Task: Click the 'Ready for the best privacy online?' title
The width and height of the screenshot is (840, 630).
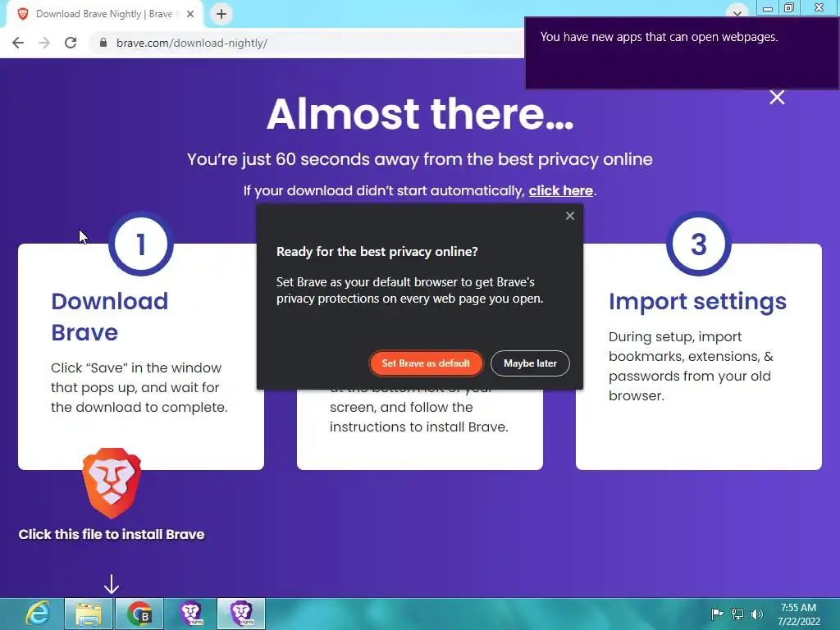Action: (377, 252)
